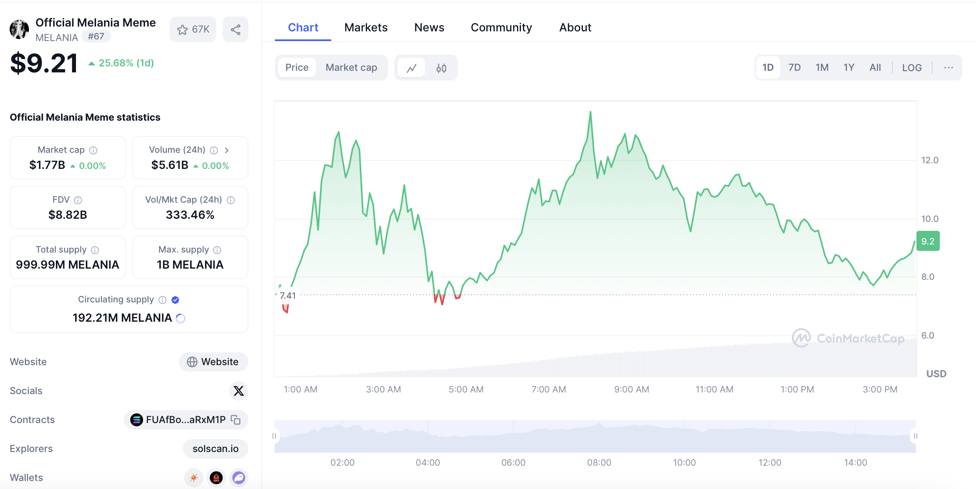Click the Circulating supply info icon
Viewport: 980px width, 489px height.
tap(162, 300)
